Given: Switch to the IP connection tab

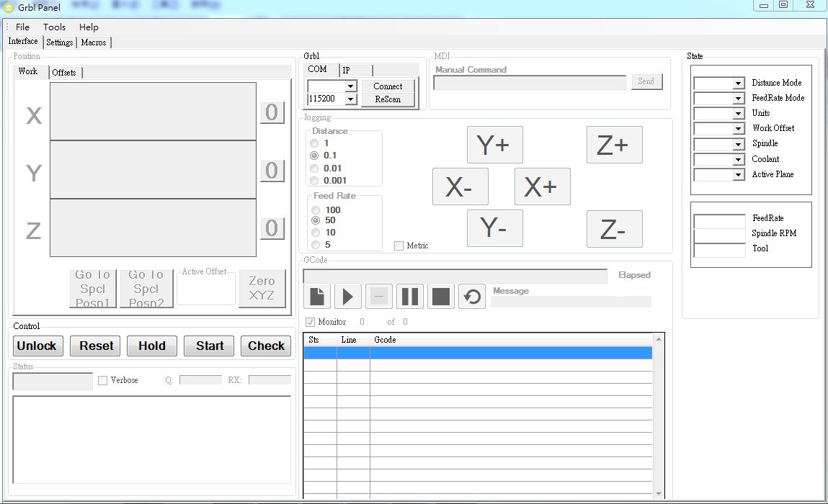Looking at the screenshot, I should [355, 70].
